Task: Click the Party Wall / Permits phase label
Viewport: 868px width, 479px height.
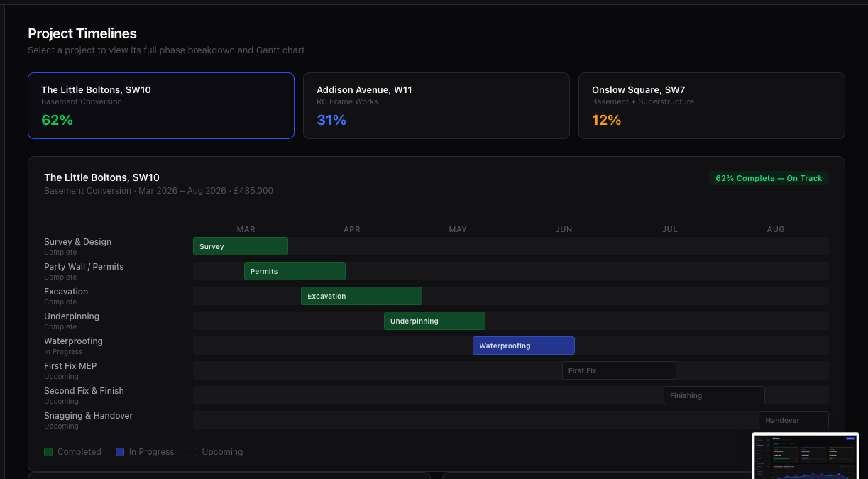Action: pos(84,267)
